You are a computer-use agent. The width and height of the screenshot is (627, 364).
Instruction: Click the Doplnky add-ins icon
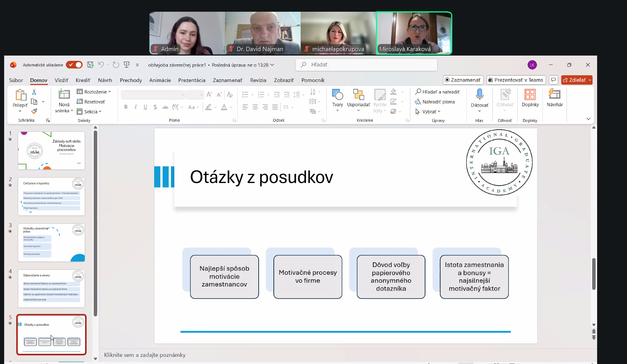[x=530, y=94]
